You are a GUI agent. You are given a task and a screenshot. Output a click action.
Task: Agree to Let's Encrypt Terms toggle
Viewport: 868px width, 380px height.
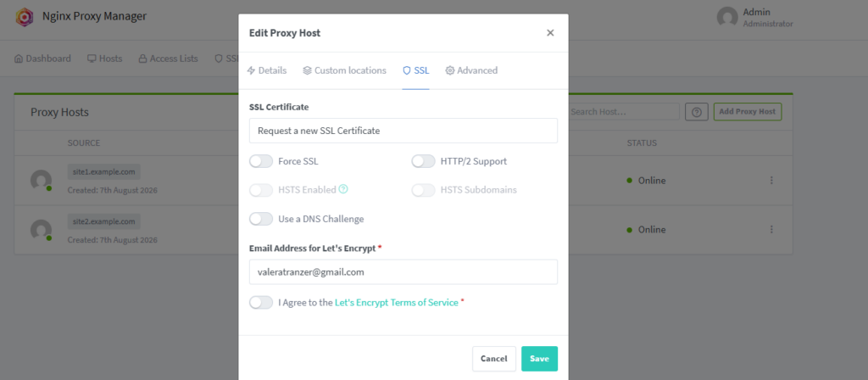[261, 303]
